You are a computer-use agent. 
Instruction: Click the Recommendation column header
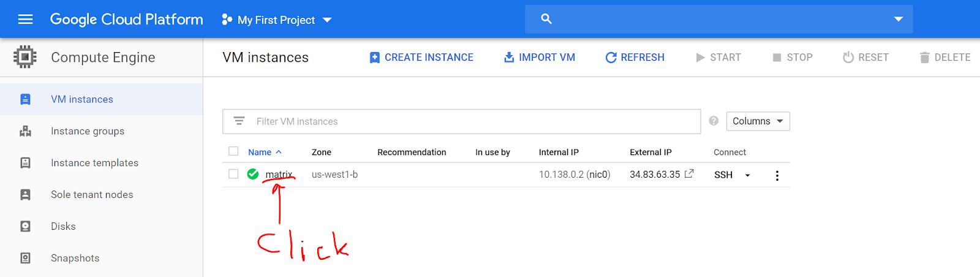[x=412, y=152]
